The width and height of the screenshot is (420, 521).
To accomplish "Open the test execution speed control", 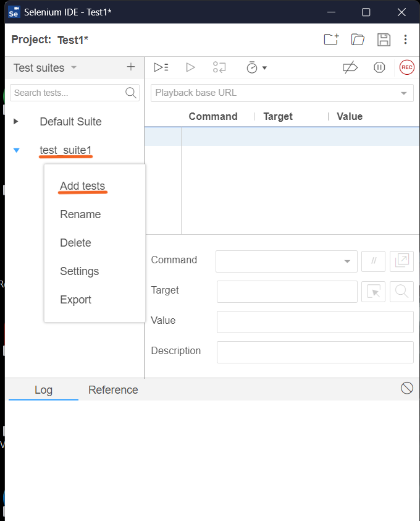I will (256, 67).
